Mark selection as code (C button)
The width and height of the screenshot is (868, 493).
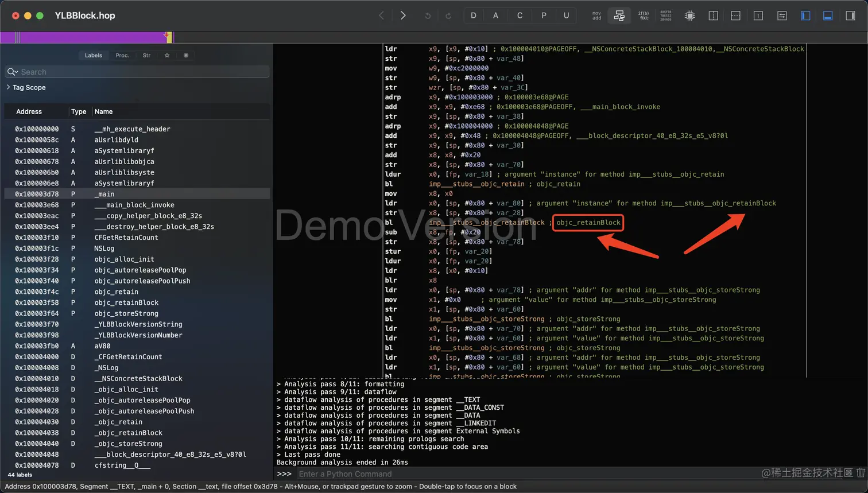point(520,15)
